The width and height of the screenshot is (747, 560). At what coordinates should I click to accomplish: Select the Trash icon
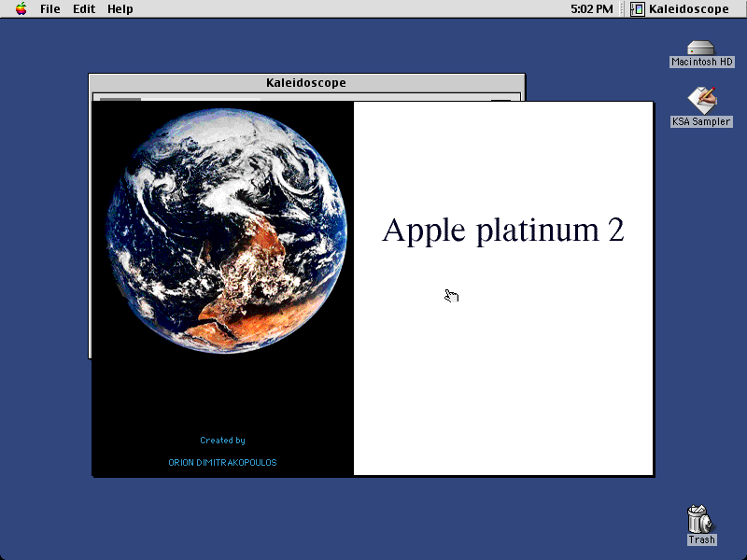click(x=700, y=519)
